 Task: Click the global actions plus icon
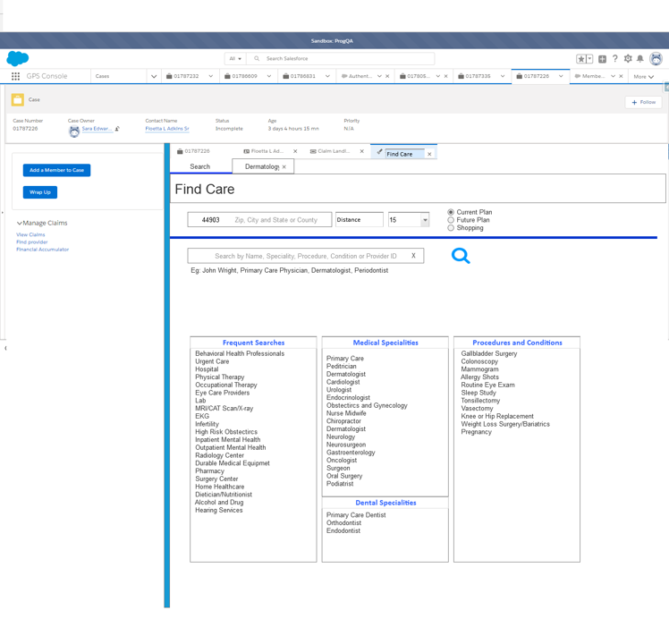point(602,59)
